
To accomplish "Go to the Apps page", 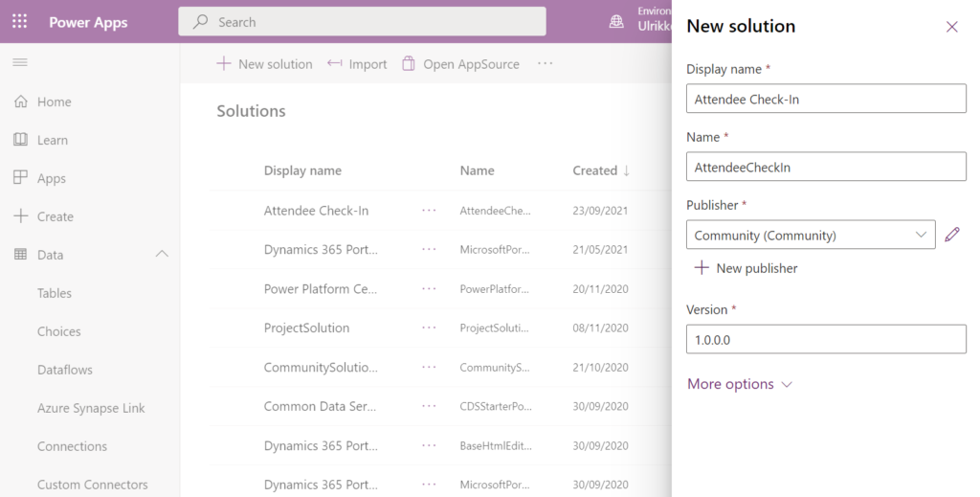I will (52, 179).
